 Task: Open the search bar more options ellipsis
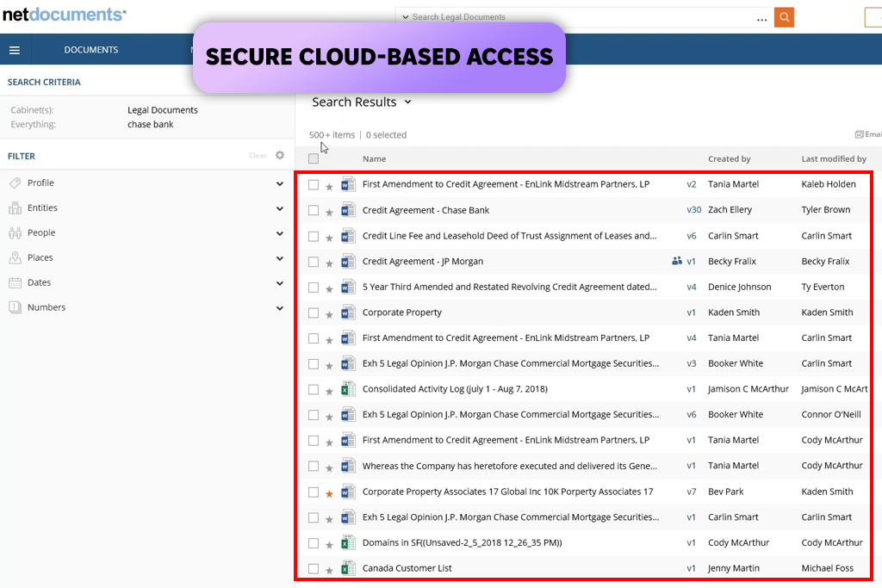(x=761, y=20)
